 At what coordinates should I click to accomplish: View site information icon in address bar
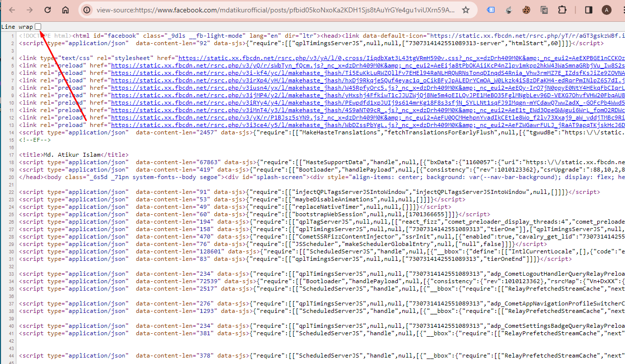coord(87,10)
